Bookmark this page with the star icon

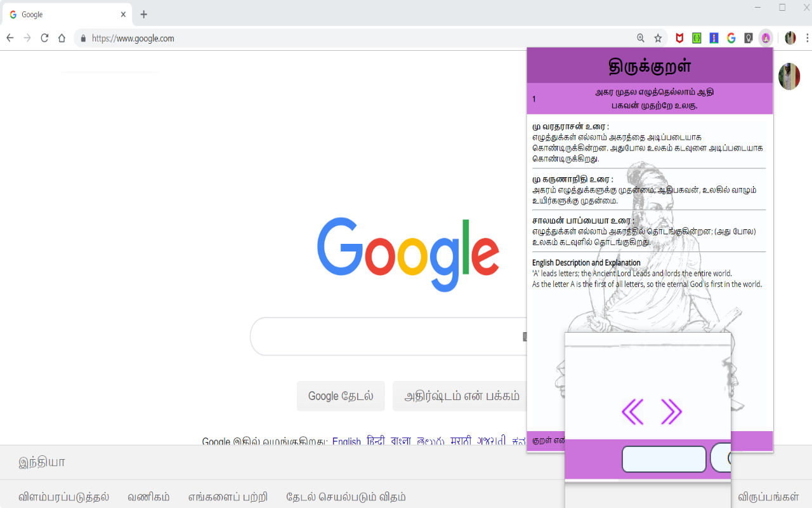coord(658,38)
